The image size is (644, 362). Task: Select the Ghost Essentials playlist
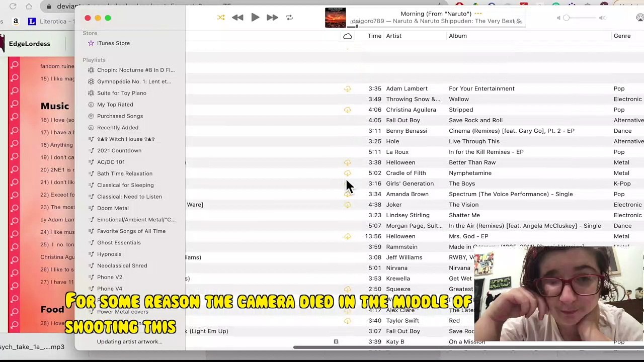pos(119,243)
